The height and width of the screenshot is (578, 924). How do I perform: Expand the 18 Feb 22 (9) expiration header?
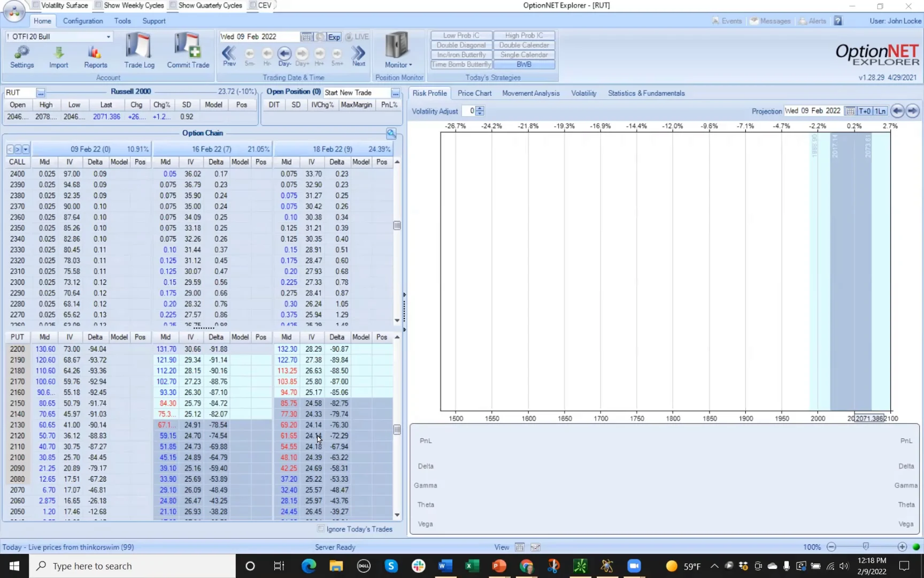click(333, 149)
